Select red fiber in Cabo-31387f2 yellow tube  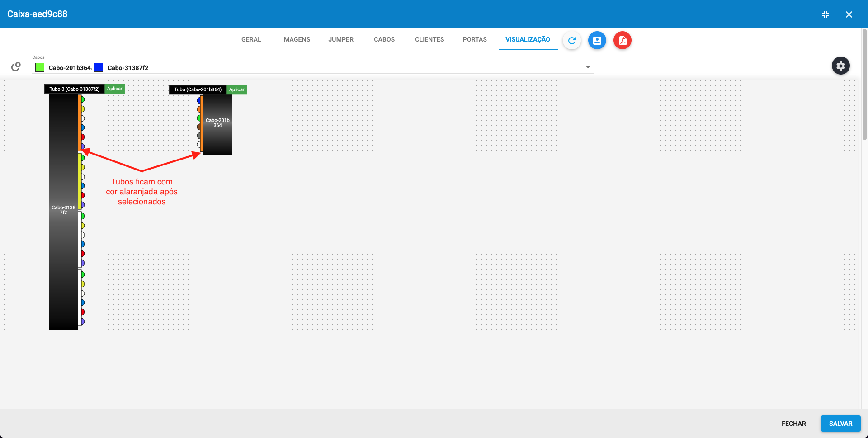pyautogui.click(x=83, y=195)
